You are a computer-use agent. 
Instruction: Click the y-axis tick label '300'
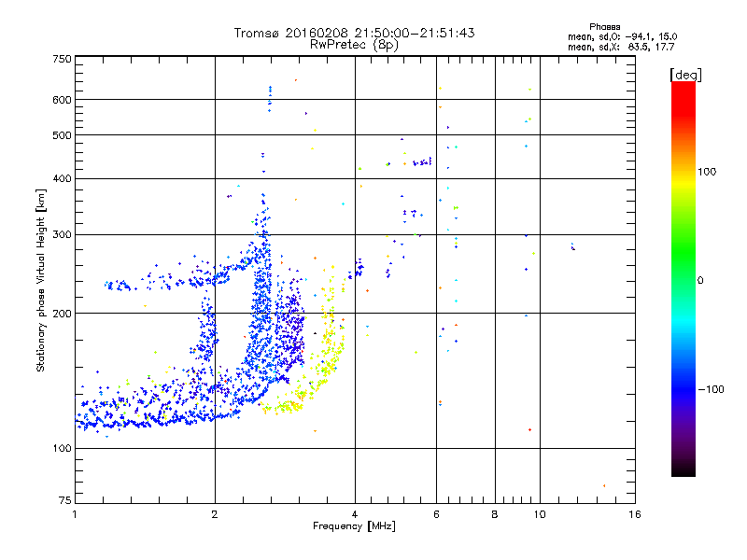pos(62,235)
